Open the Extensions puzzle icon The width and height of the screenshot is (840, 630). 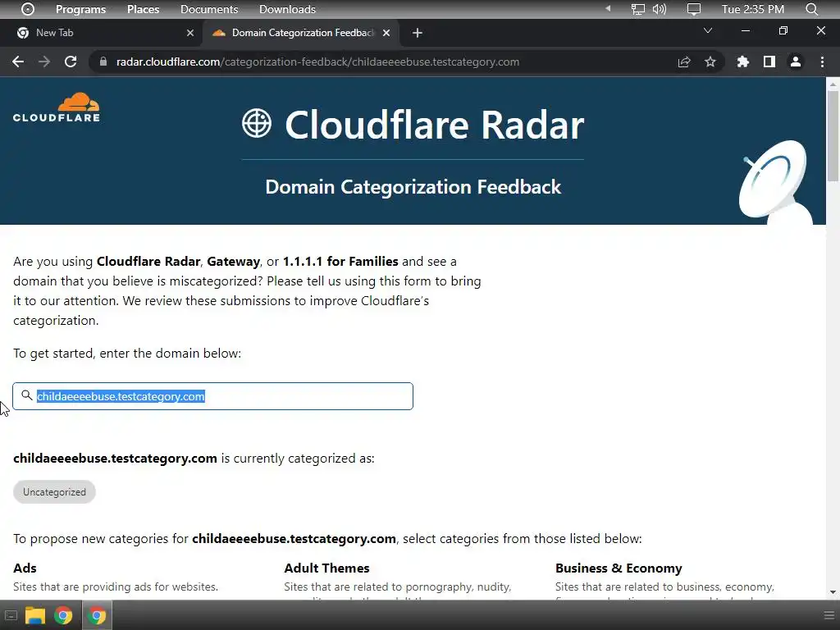742,62
